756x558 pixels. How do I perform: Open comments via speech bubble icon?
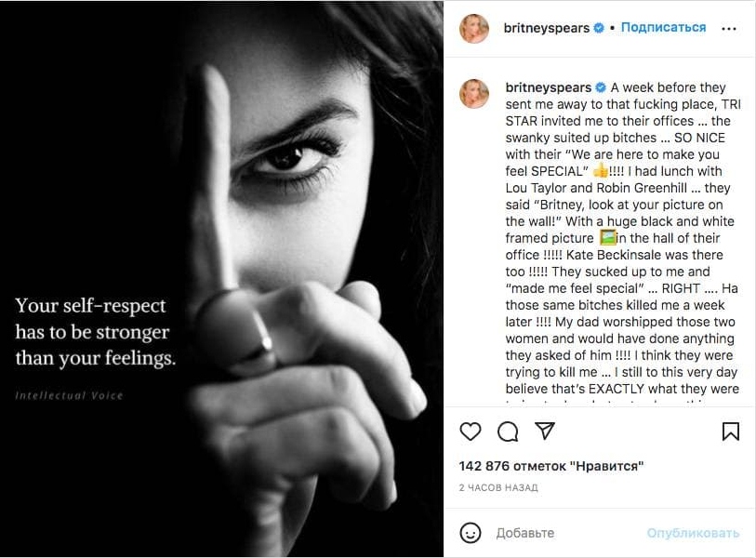(x=508, y=432)
